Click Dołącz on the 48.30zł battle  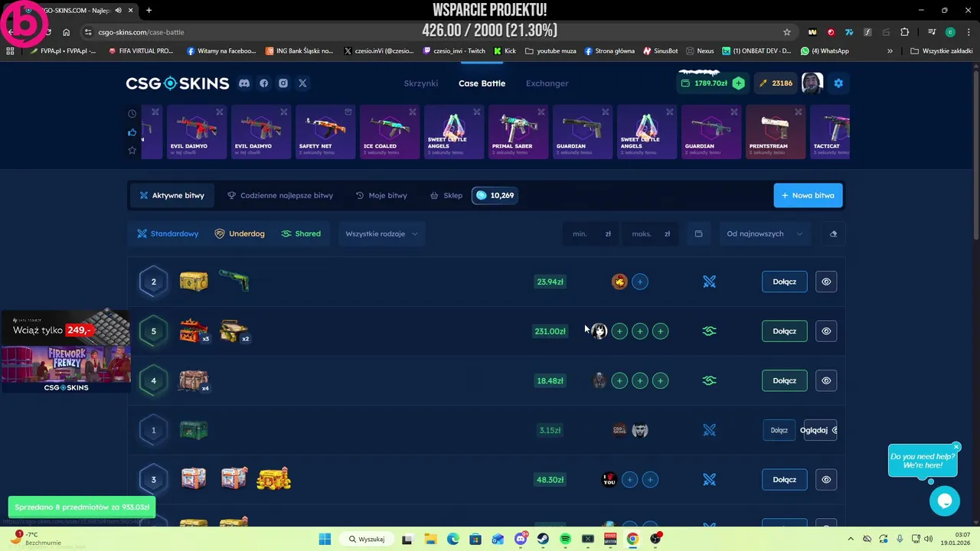784,480
